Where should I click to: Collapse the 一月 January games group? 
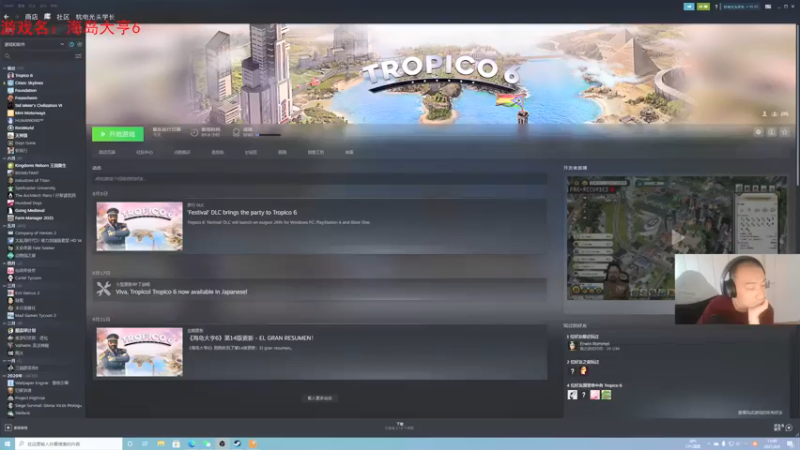[5, 361]
